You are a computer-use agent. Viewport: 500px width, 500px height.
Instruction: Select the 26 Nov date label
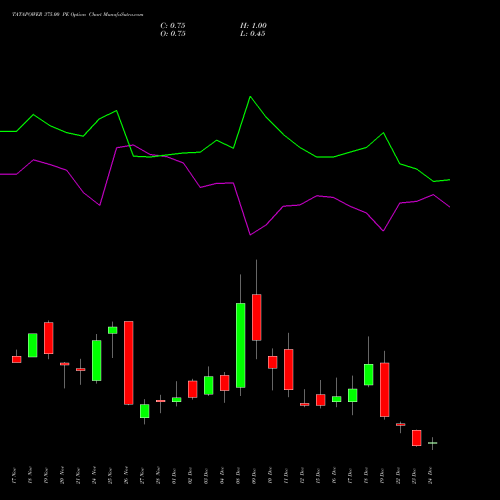click(x=126, y=476)
